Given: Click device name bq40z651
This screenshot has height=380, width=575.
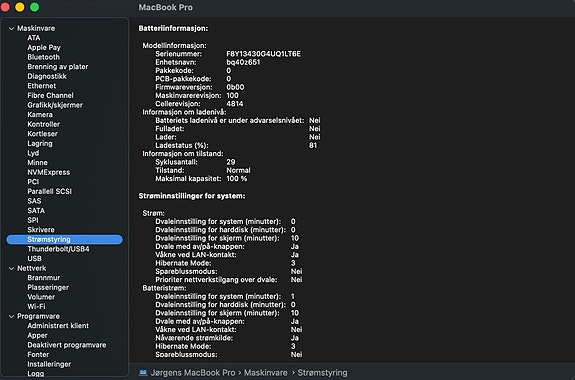Looking at the screenshot, I should (243, 62).
